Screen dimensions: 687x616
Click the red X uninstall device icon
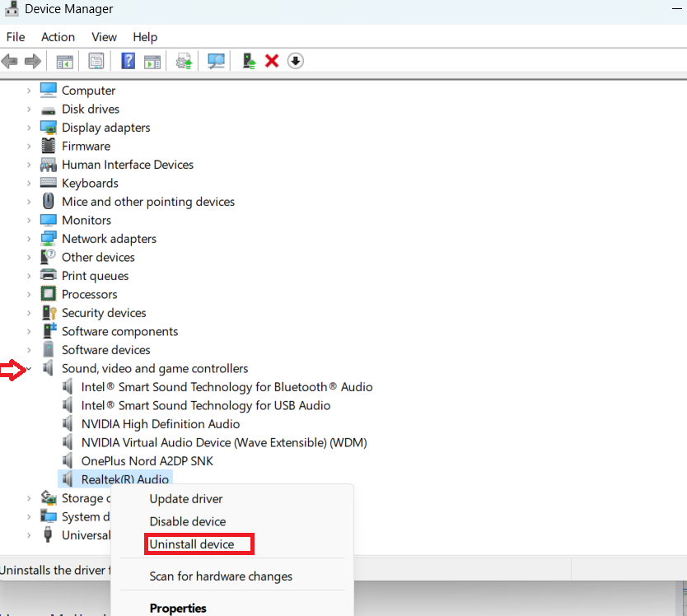pyautogui.click(x=272, y=61)
